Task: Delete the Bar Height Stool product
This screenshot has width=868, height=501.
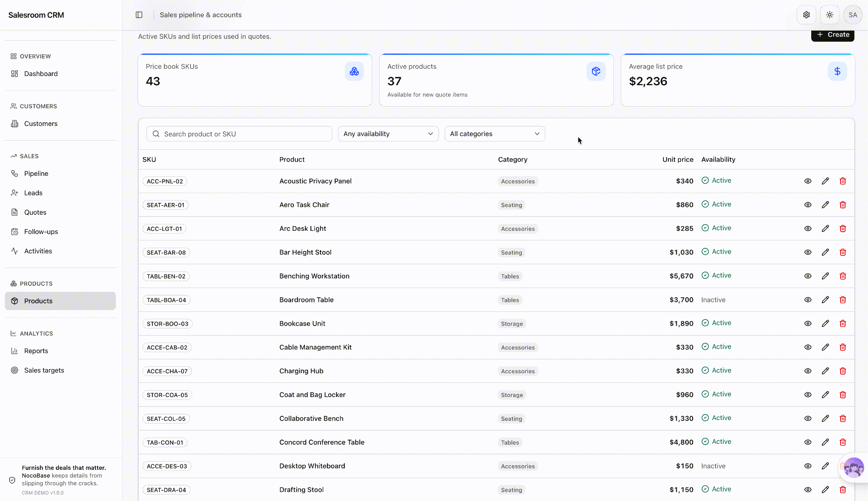Action: coord(843,252)
